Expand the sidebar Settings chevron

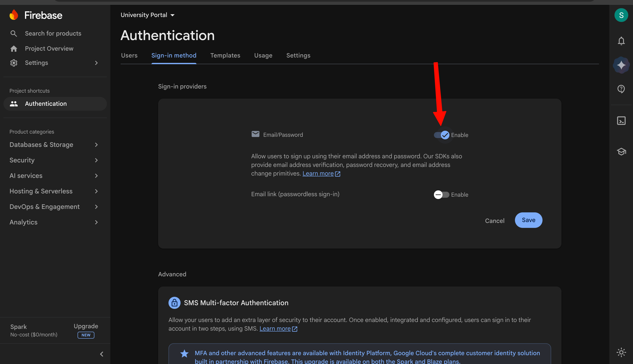pyautogui.click(x=96, y=63)
